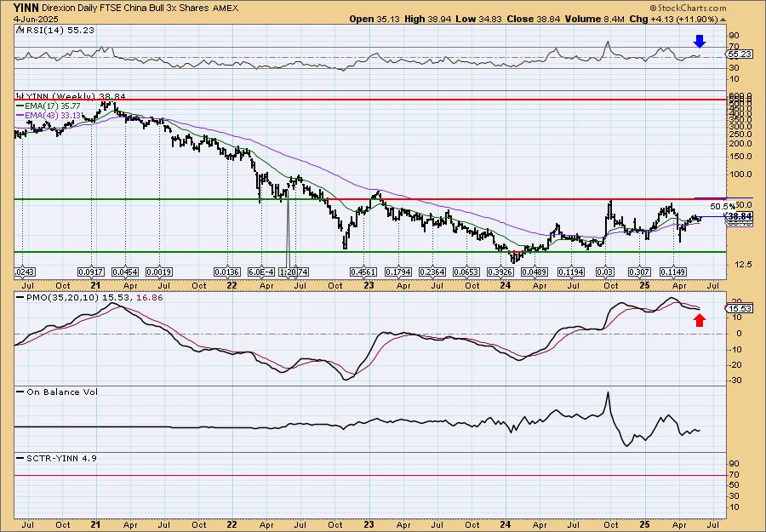Click the -30 label on PMO axis
This screenshot has width=766, height=532.
tap(735, 380)
